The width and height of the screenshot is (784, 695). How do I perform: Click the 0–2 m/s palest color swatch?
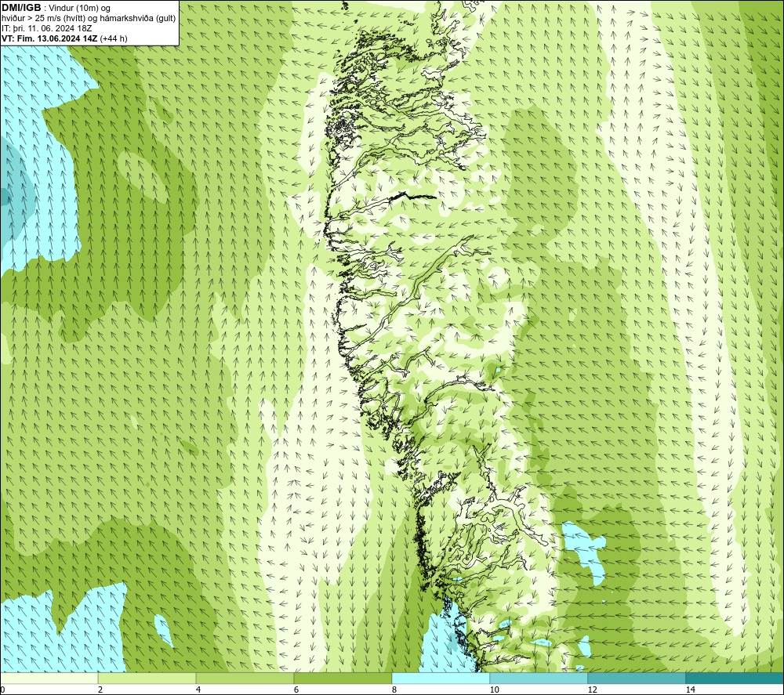[49, 679]
